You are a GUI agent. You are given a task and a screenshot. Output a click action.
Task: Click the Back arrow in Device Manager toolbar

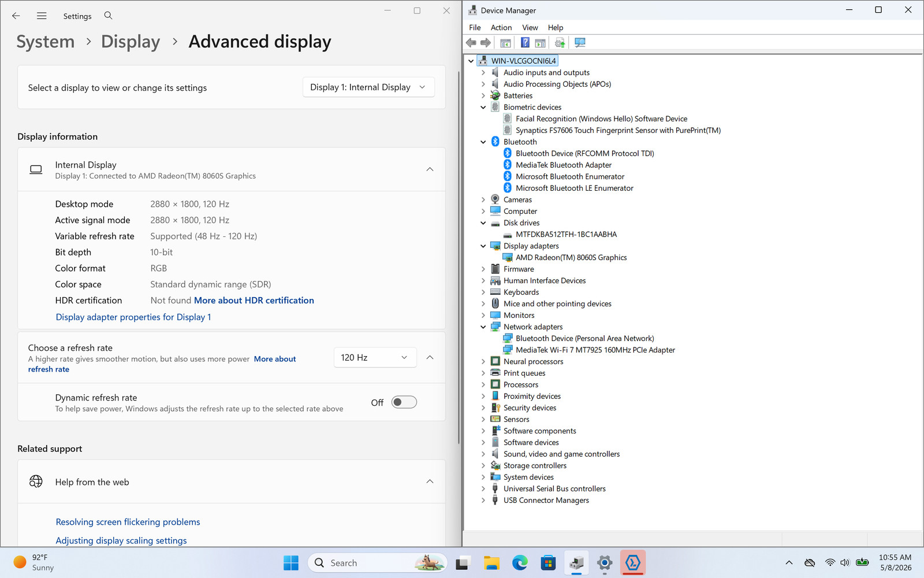point(471,43)
